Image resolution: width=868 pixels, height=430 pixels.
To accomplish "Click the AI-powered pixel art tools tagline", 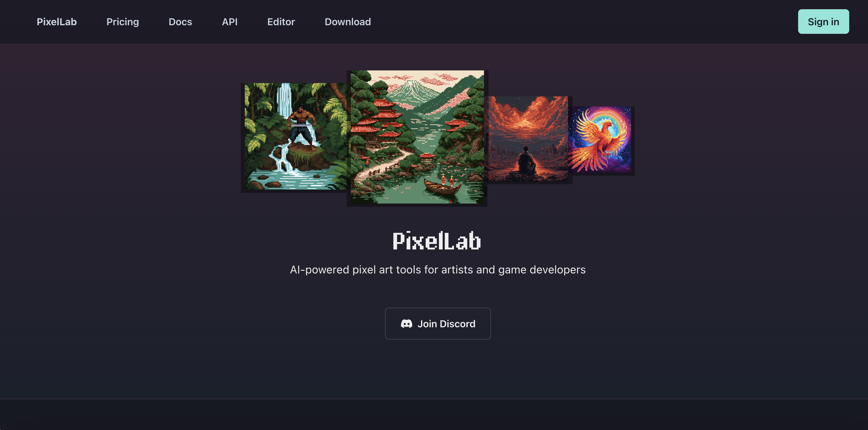I will [x=438, y=270].
